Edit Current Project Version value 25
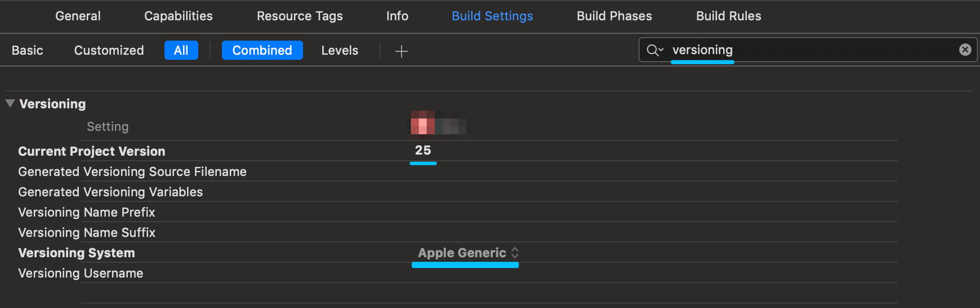980x308 pixels. coord(423,150)
